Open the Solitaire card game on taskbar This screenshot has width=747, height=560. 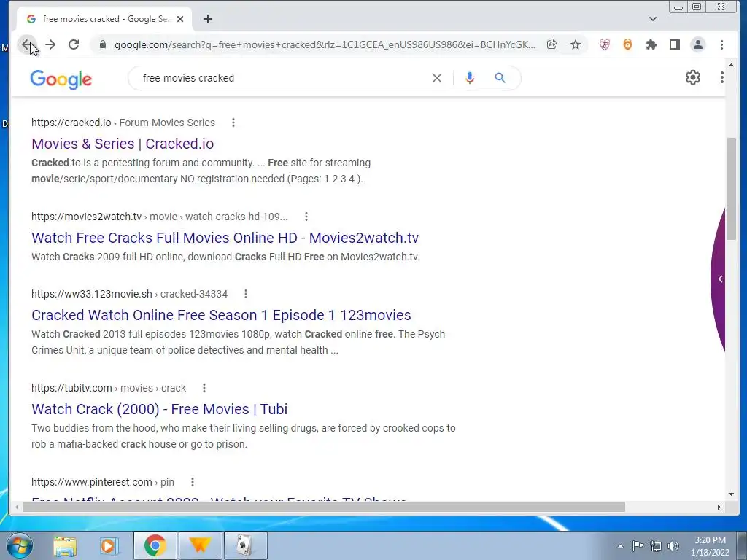(x=245, y=546)
